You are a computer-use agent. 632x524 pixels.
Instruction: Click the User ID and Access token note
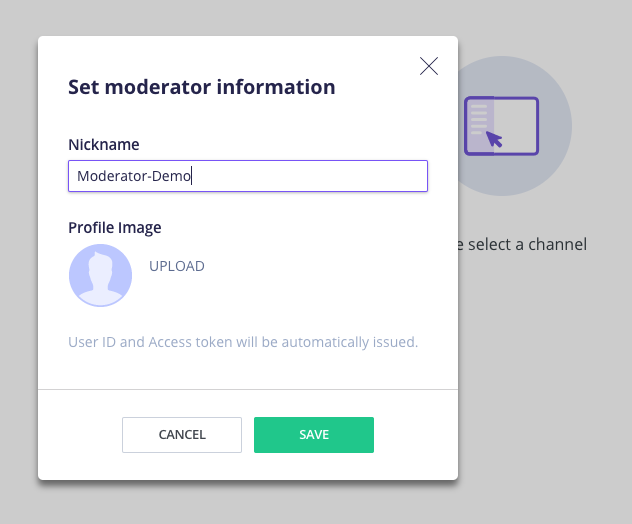point(243,342)
